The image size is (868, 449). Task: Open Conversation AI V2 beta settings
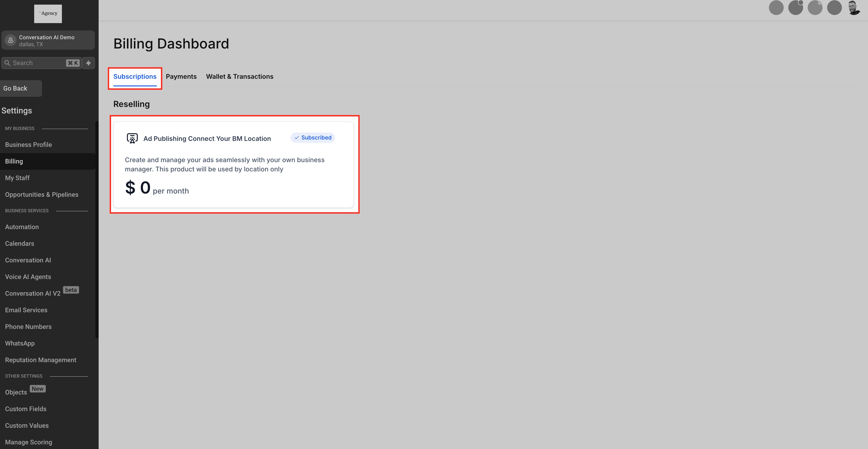(x=33, y=293)
